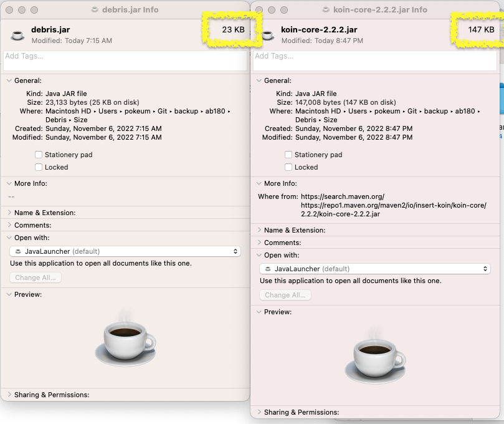Click Change All… button in koin-core-2.2.2.jar Info
The image size is (504, 424).
[285, 295]
